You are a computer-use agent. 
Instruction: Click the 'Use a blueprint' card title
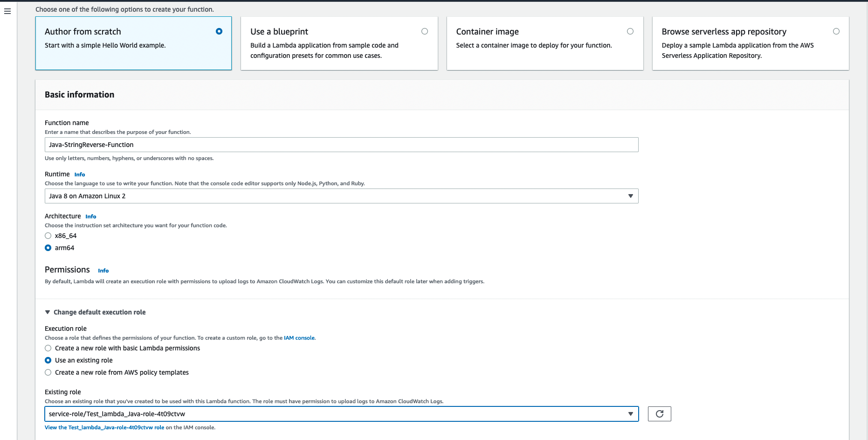279,32
